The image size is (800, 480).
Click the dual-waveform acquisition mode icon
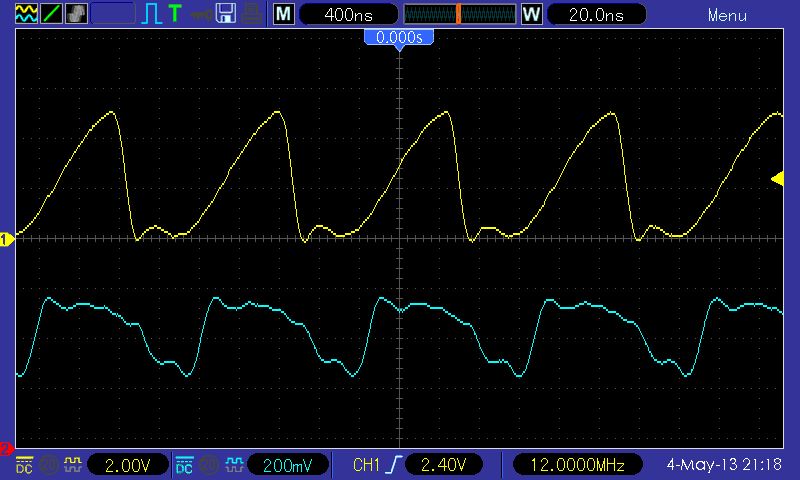pos(26,14)
